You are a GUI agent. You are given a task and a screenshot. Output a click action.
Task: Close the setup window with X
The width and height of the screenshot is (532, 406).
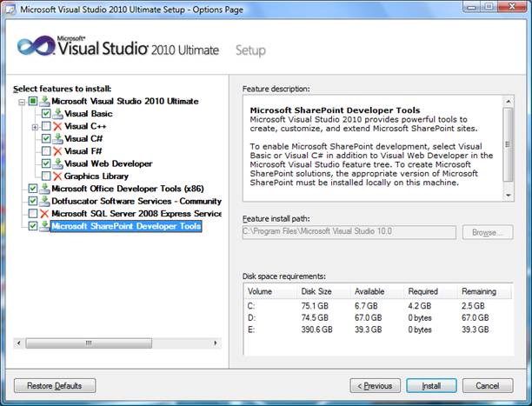pos(512,7)
